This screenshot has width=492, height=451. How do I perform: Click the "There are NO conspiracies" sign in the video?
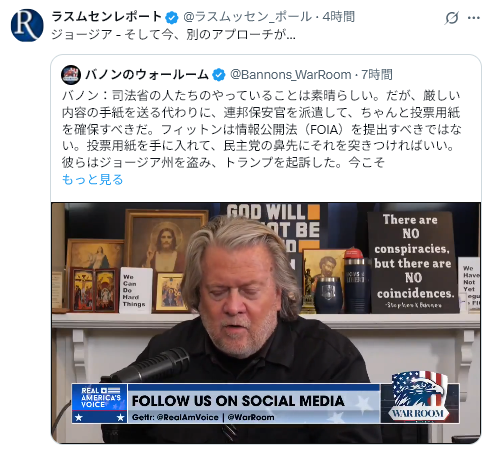point(413,262)
